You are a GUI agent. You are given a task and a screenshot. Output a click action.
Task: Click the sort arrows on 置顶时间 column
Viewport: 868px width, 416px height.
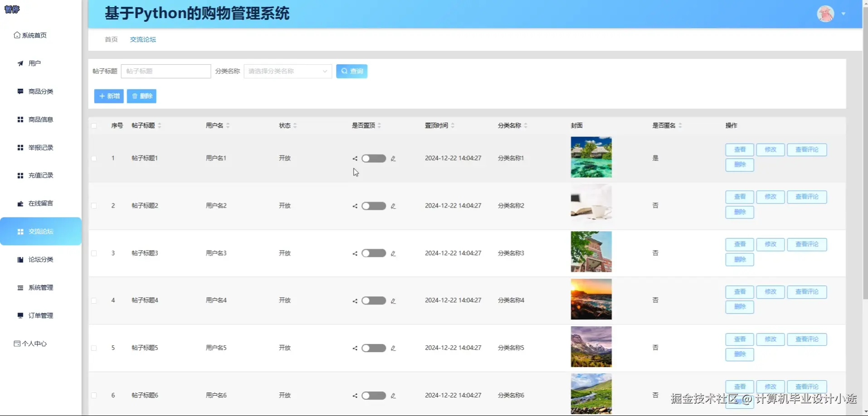[453, 126]
